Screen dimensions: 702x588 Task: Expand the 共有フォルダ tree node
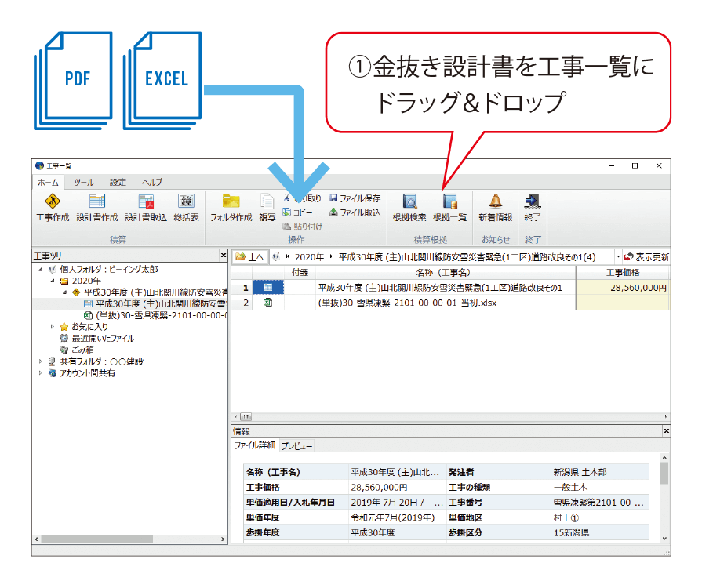[x=41, y=362]
